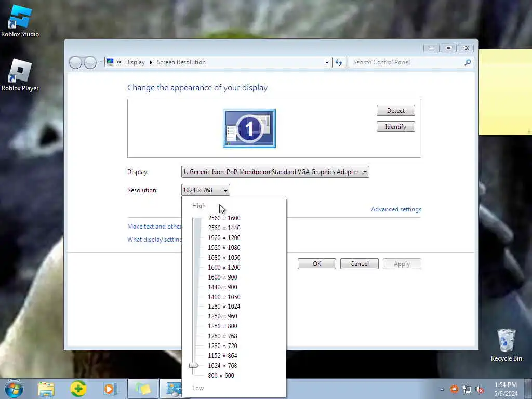This screenshot has width=532, height=399.
Task: Open the Display monitor selection dropdown
Action: tap(275, 171)
